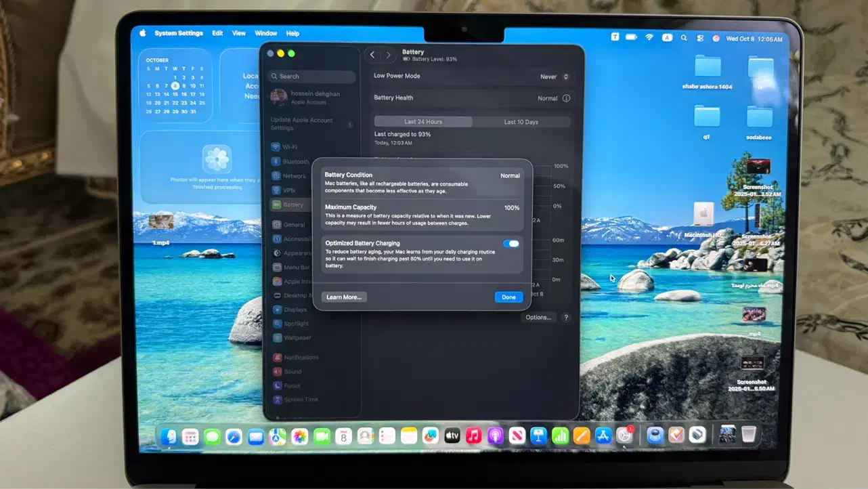Select Last 24 Hours tab
Viewport: 868px width, 489px height.
click(423, 122)
